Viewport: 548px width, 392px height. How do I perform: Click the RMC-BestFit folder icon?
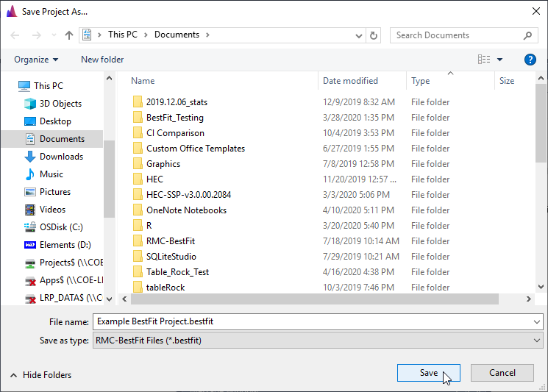[138, 241]
